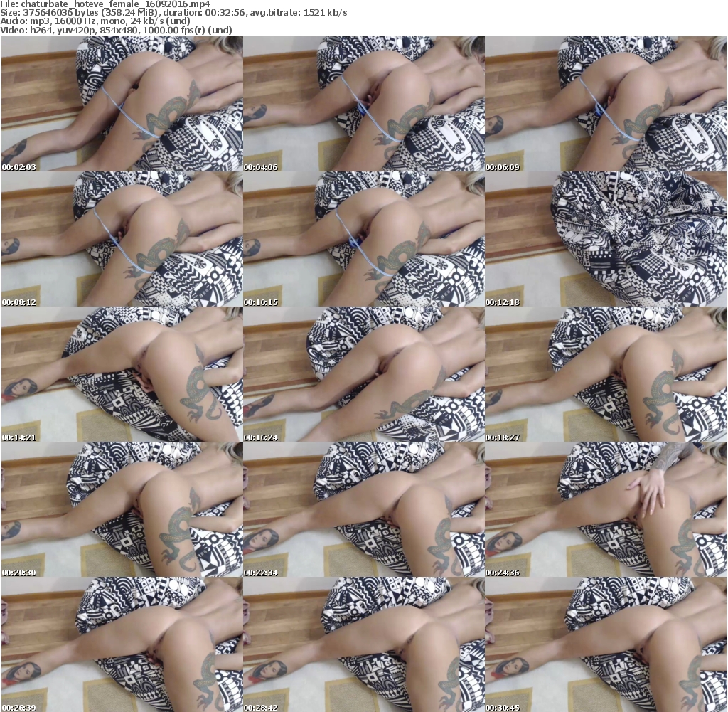Select the thumbnail stamped 00:02:03
728x712 pixels.
[122, 104]
